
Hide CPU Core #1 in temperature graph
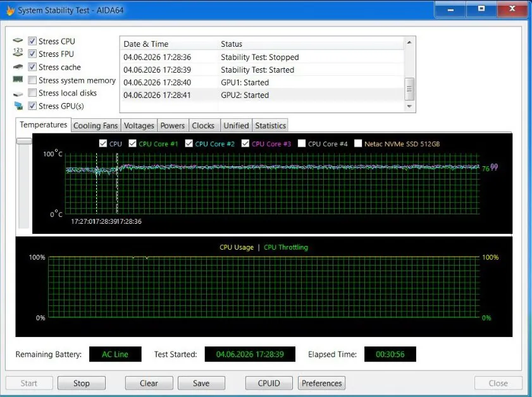click(132, 144)
